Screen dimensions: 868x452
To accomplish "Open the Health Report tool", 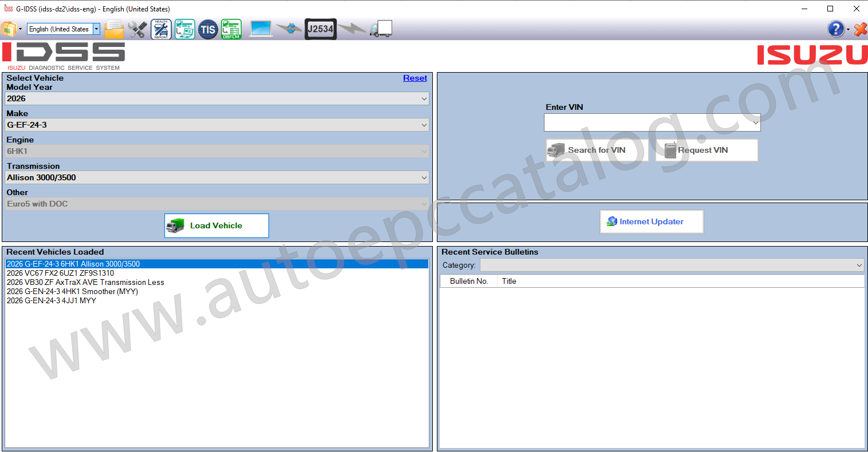I will [x=161, y=29].
